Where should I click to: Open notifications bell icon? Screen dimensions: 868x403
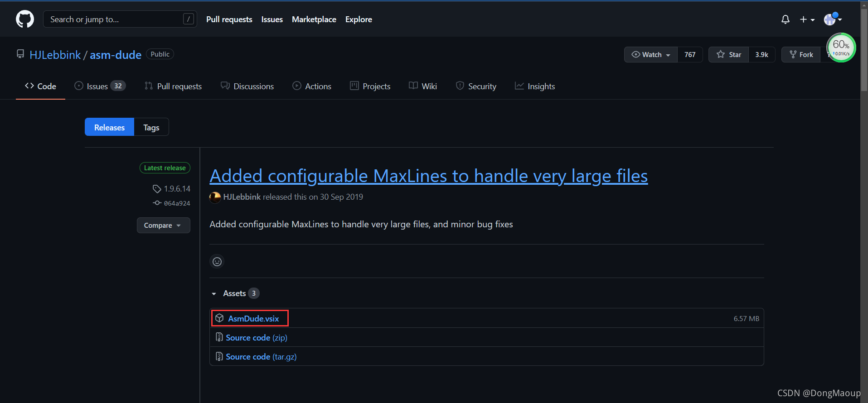pyautogui.click(x=786, y=19)
